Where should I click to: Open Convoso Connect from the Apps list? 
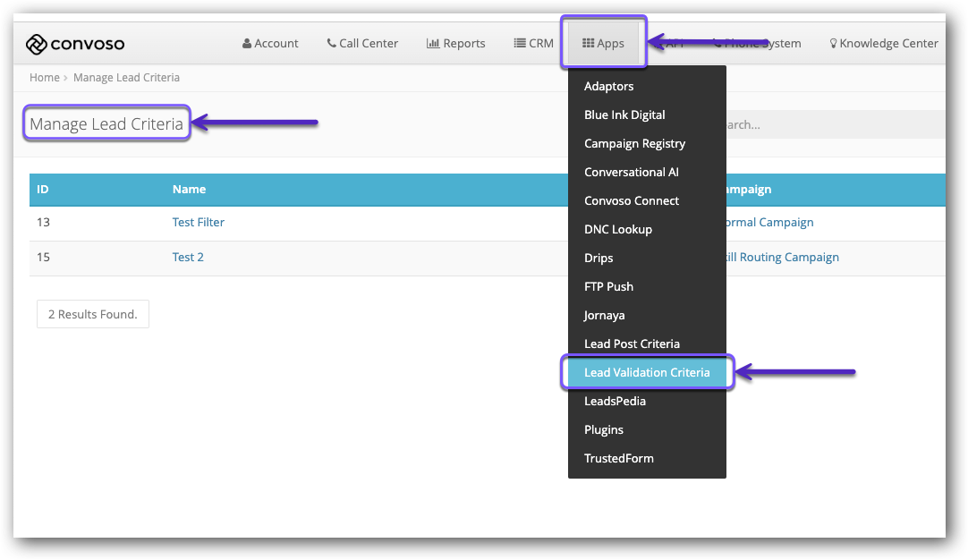pos(647,200)
